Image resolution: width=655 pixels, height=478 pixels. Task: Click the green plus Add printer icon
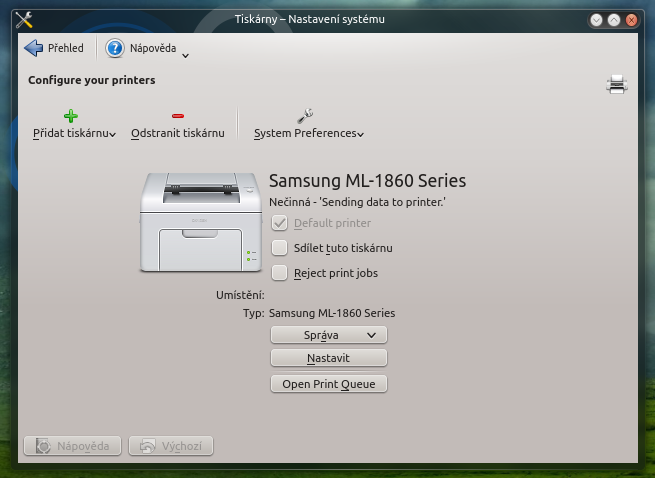[70, 116]
